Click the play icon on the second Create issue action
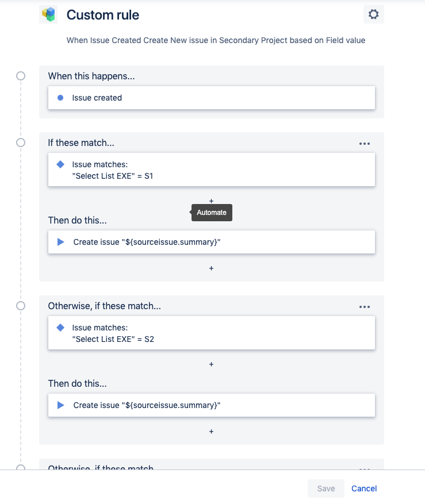This screenshot has width=425, height=504. click(60, 405)
